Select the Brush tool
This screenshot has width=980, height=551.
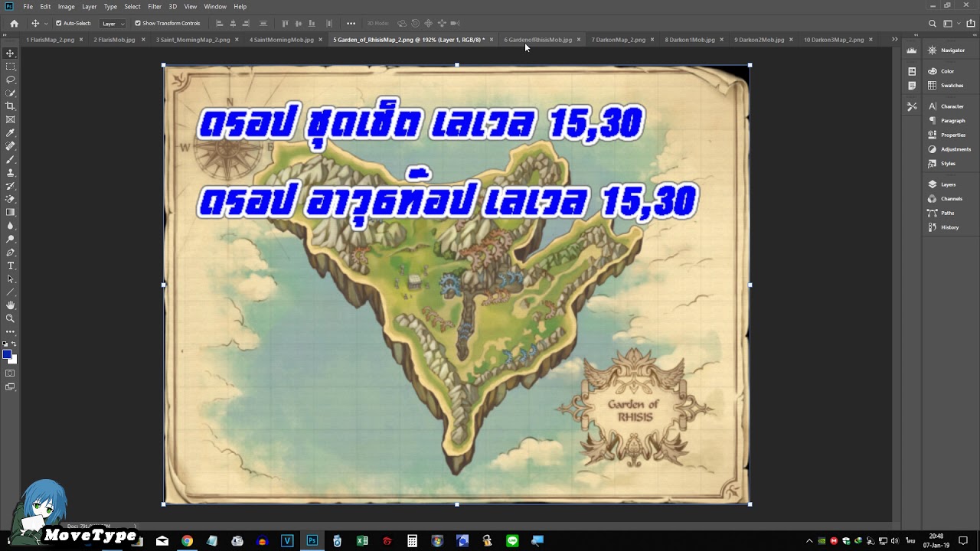click(10, 159)
